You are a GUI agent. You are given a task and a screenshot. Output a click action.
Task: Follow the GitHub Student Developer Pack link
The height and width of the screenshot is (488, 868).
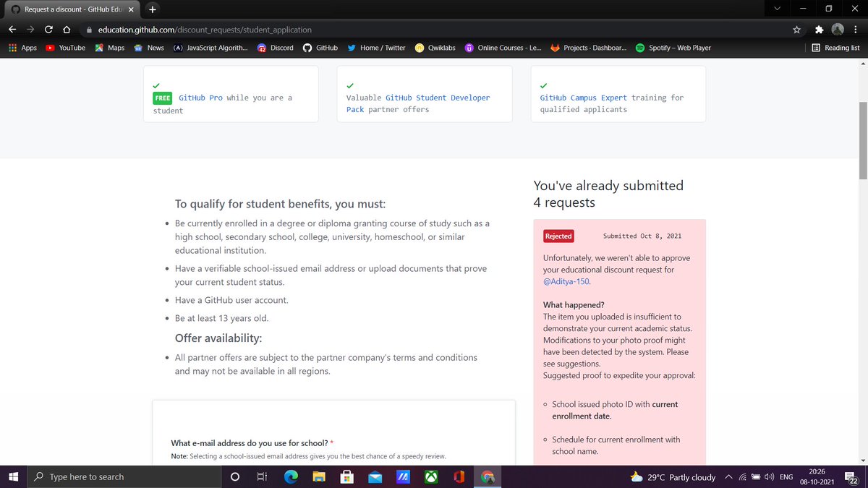point(418,103)
